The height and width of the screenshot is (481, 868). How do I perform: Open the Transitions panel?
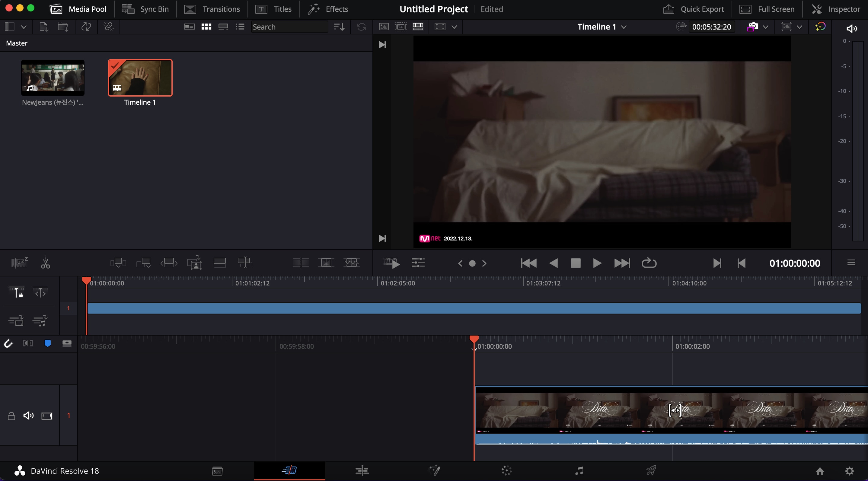212,9
